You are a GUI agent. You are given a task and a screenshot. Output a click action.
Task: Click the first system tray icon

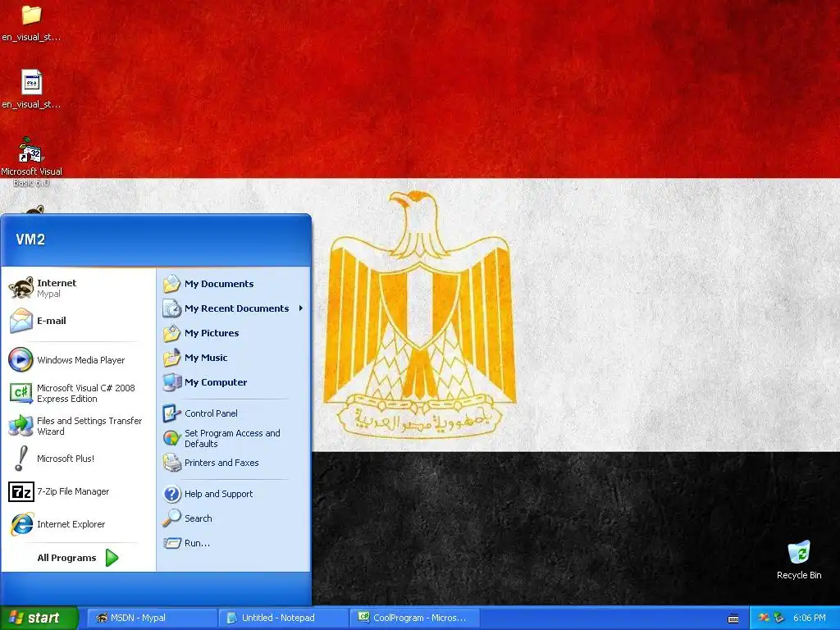pos(764,618)
